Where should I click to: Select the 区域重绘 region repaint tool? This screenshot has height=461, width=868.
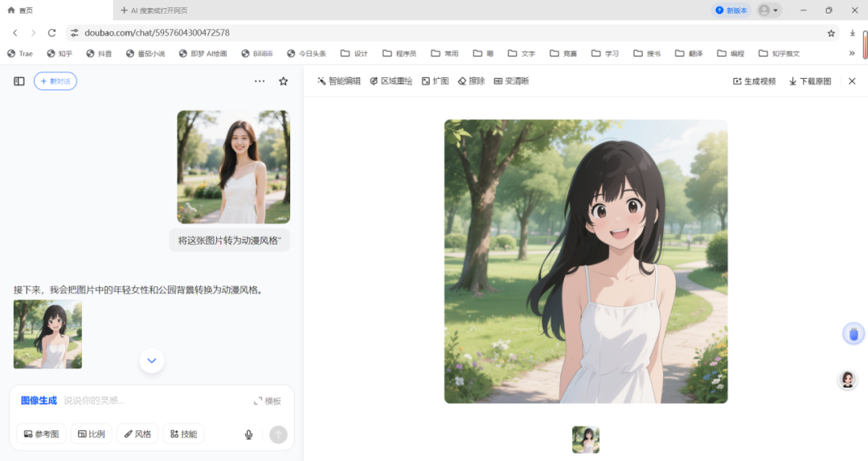click(x=391, y=81)
